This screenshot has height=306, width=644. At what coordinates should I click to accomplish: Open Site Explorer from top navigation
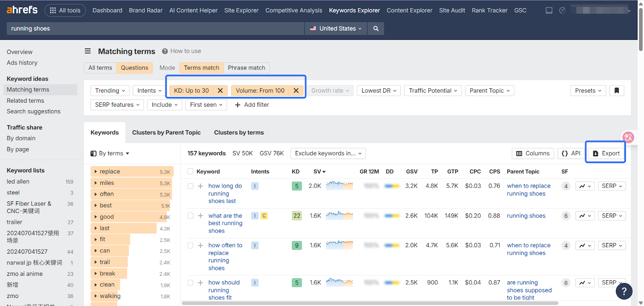(241, 10)
